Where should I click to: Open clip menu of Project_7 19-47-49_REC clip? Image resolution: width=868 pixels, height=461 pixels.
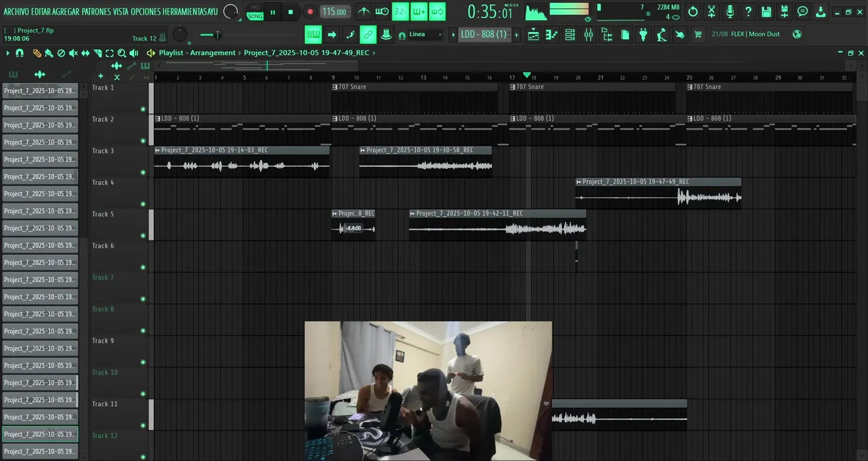[x=579, y=182]
